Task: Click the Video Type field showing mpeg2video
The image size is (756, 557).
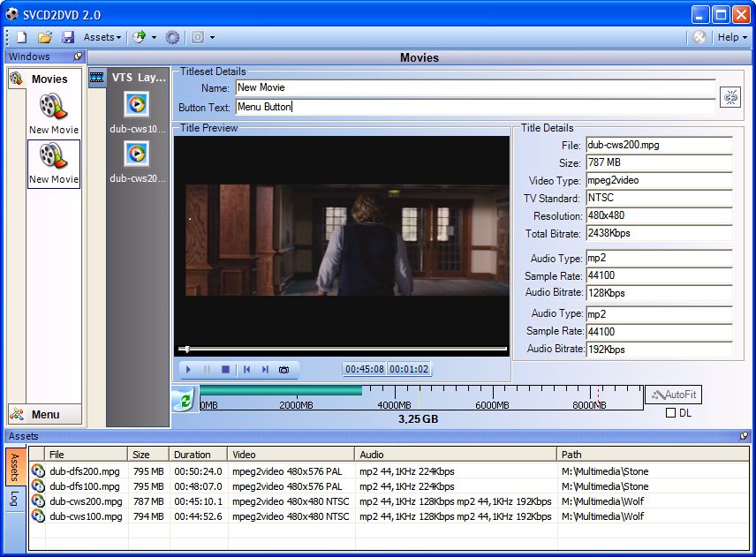Action: click(659, 180)
